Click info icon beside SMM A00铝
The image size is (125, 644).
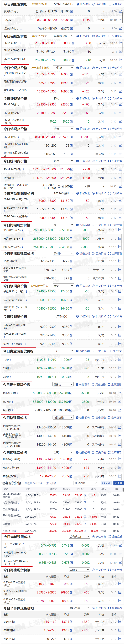pos(20,43)
